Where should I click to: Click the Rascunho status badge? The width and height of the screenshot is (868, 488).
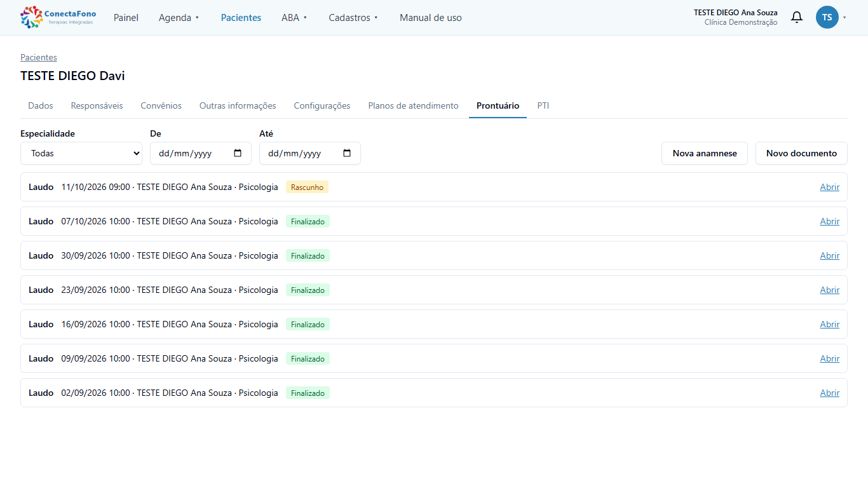[307, 187]
